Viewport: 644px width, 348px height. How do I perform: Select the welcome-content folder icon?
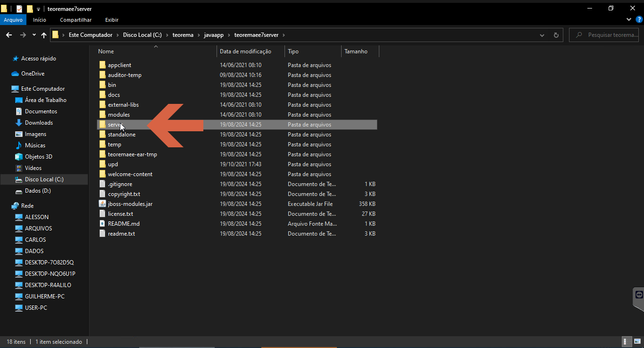pos(102,174)
